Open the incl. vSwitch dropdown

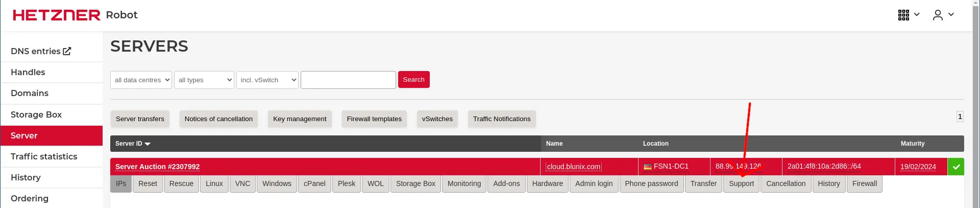[267, 80]
